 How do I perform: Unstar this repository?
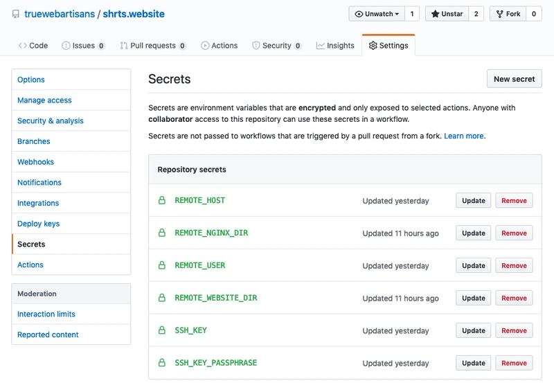447,14
